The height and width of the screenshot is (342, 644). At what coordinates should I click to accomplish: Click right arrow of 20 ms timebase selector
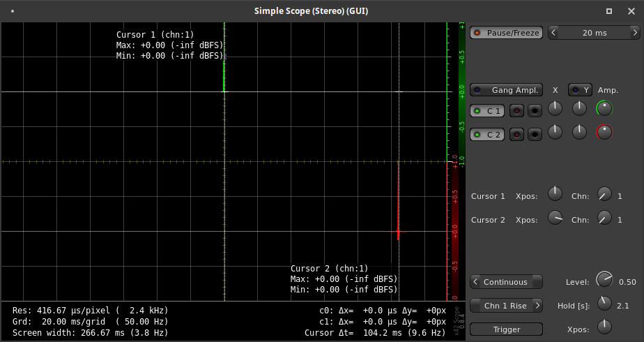635,33
